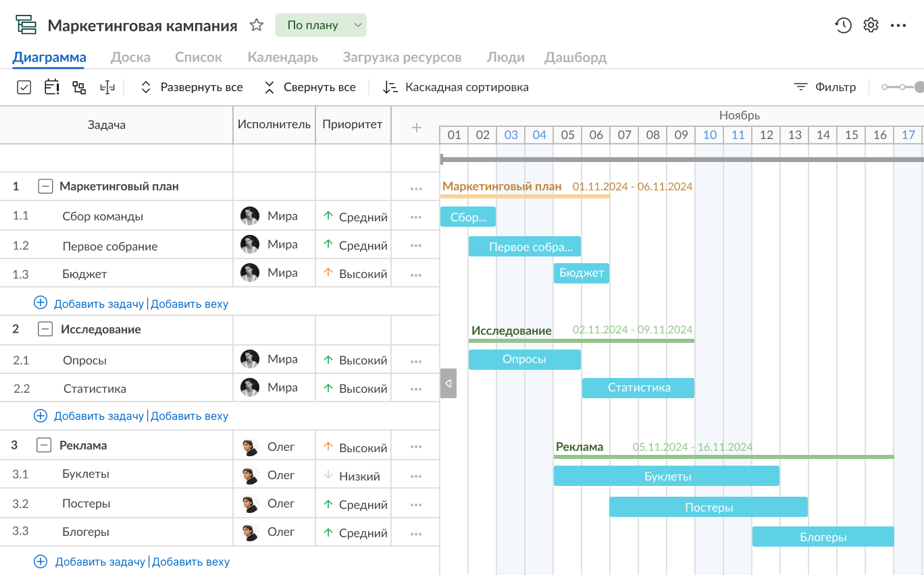This screenshot has height=575, width=924.
Task: Open the Дашборд tab
Action: click(575, 57)
